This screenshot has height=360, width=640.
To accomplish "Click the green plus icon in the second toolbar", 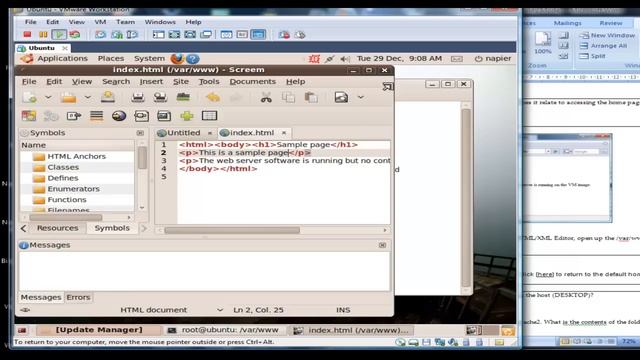I will (x=187, y=116).
